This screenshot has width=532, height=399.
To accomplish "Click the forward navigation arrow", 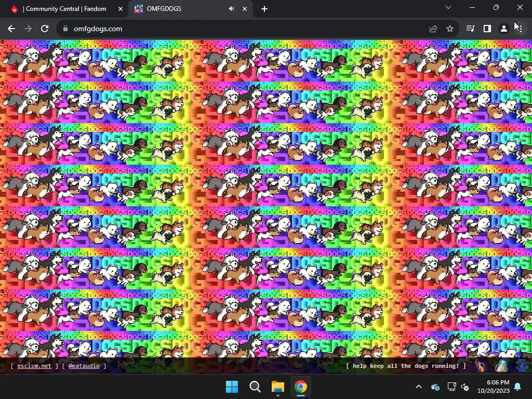I will pyautogui.click(x=28, y=29).
